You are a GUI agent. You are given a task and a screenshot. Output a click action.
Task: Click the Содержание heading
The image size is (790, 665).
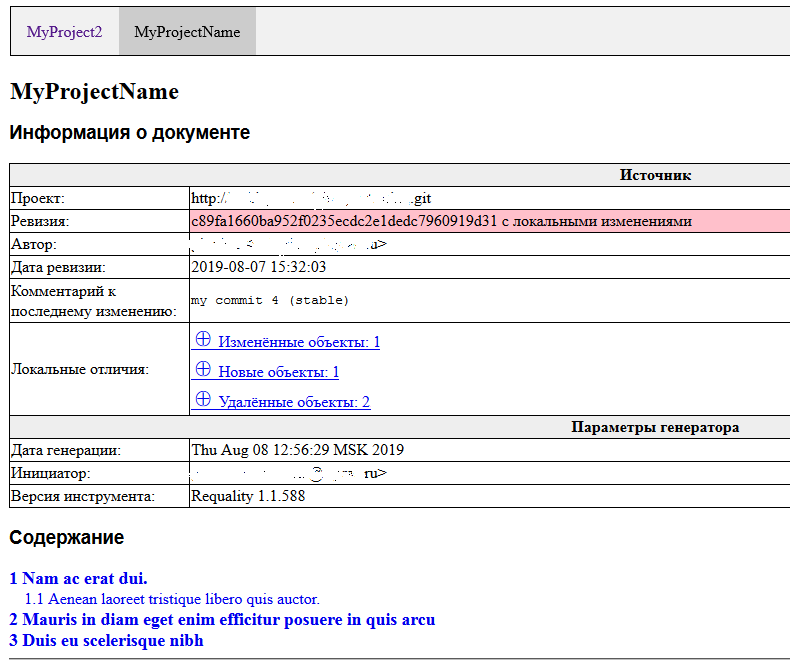[x=67, y=538]
